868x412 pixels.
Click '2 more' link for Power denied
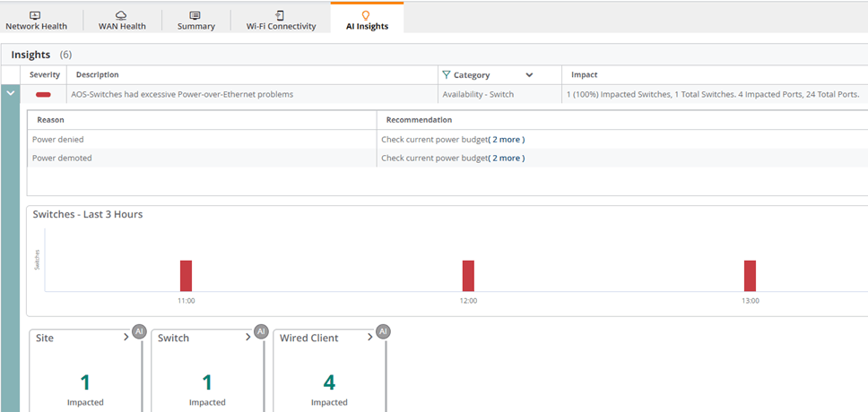click(507, 140)
